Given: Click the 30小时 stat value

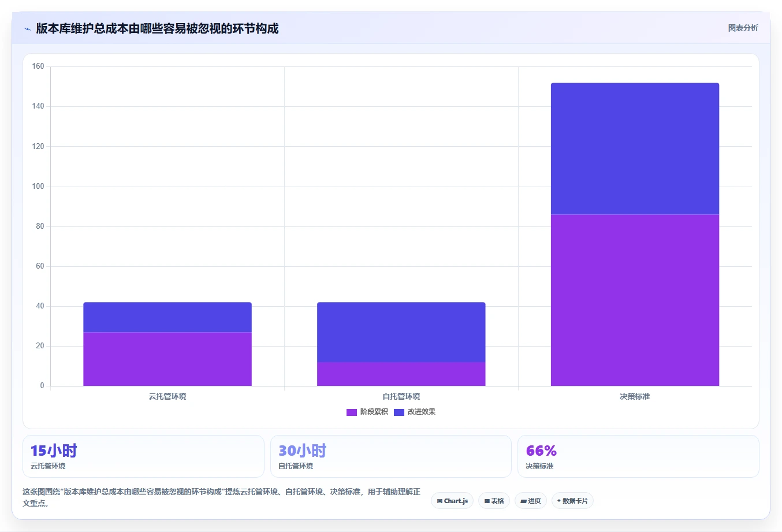Looking at the screenshot, I should coord(302,451).
